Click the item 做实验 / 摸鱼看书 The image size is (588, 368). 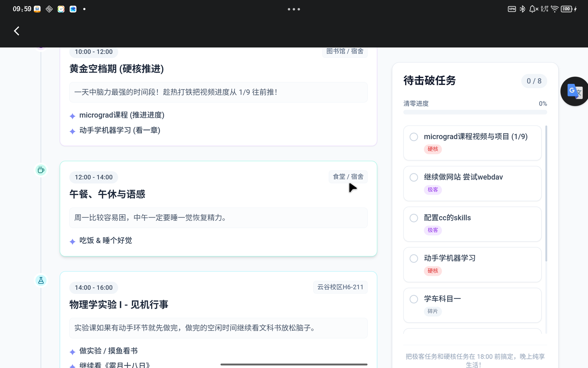point(109,351)
